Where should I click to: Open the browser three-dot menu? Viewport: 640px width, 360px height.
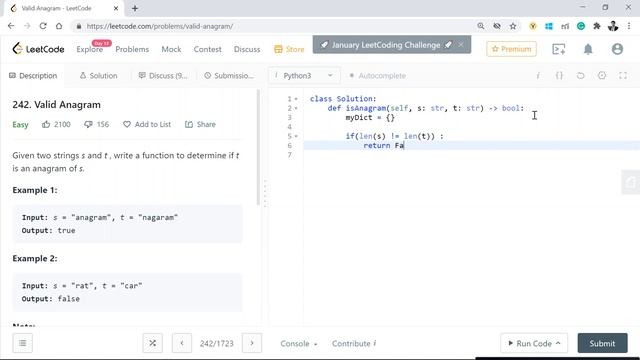[x=629, y=26]
